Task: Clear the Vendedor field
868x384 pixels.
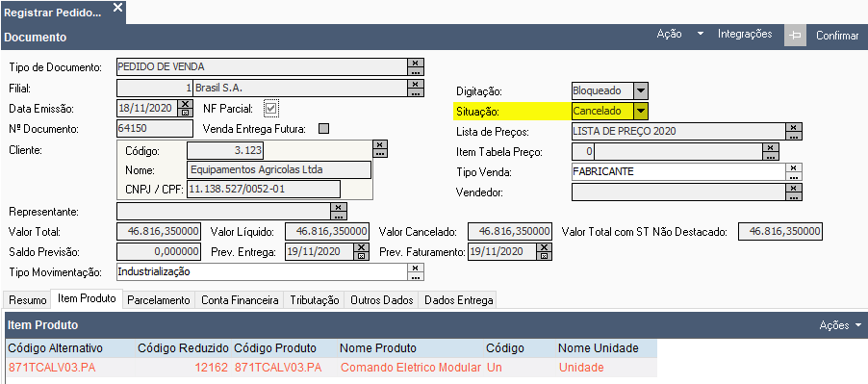Action: [x=794, y=188]
